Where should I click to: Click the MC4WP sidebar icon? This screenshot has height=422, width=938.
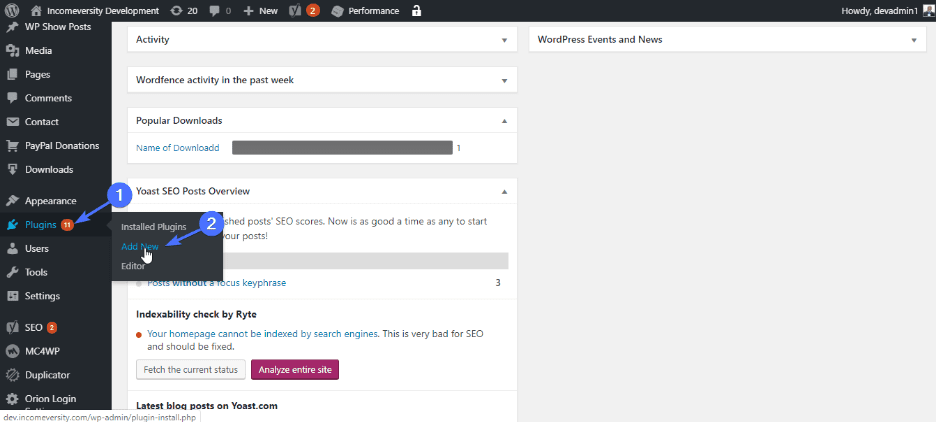pos(13,351)
